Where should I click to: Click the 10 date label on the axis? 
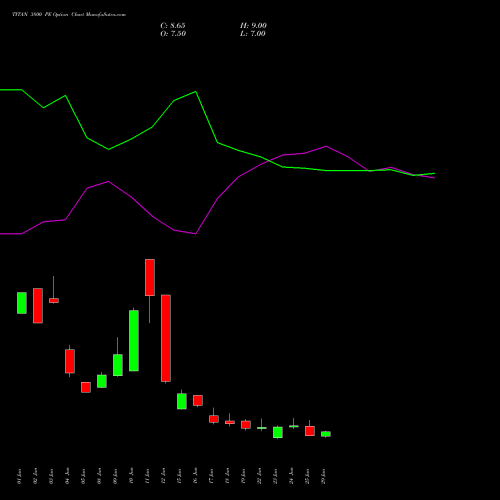[132, 476]
